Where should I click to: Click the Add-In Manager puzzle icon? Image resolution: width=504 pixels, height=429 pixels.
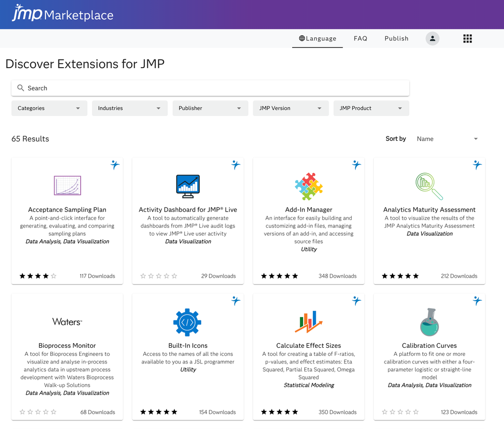coord(309,186)
